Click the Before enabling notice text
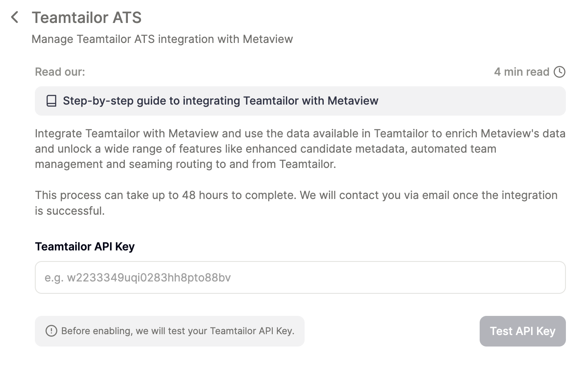This screenshot has height=375, width=588. pos(178,331)
